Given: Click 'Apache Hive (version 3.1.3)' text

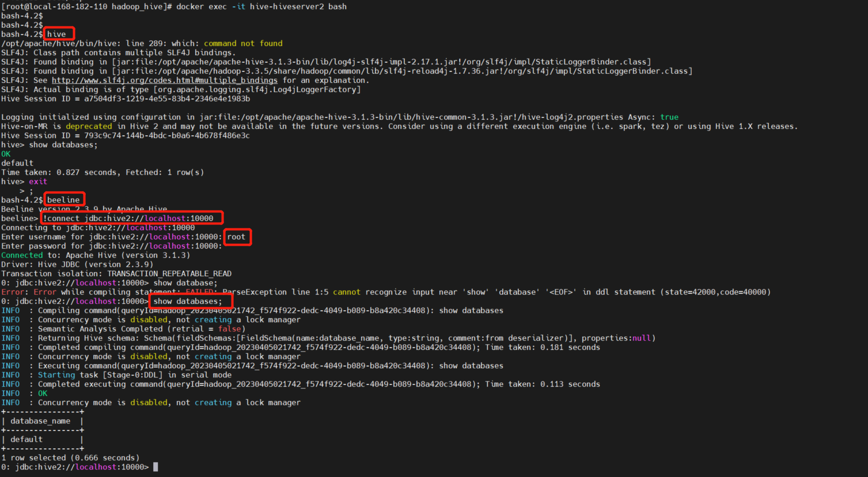Looking at the screenshot, I should [x=128, y=255].
